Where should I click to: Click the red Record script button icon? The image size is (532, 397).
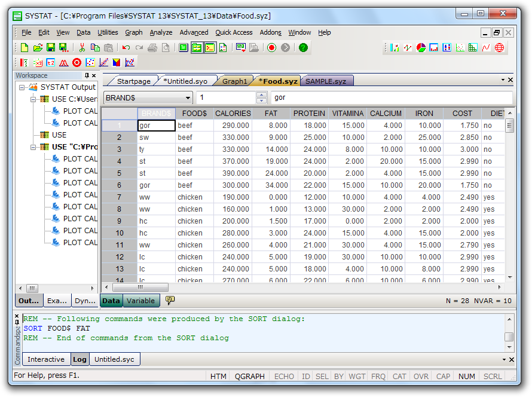271,47
